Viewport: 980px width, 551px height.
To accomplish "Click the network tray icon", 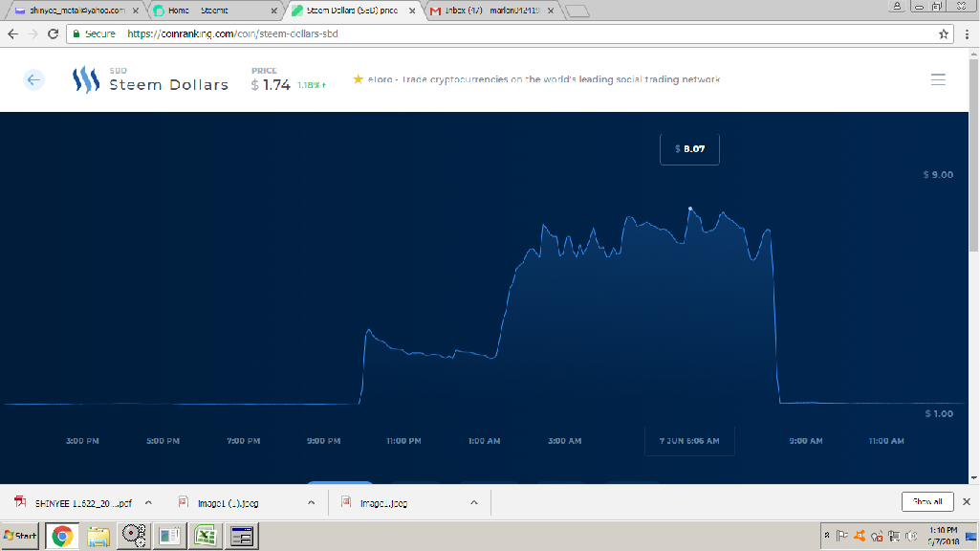I will 894,536.
